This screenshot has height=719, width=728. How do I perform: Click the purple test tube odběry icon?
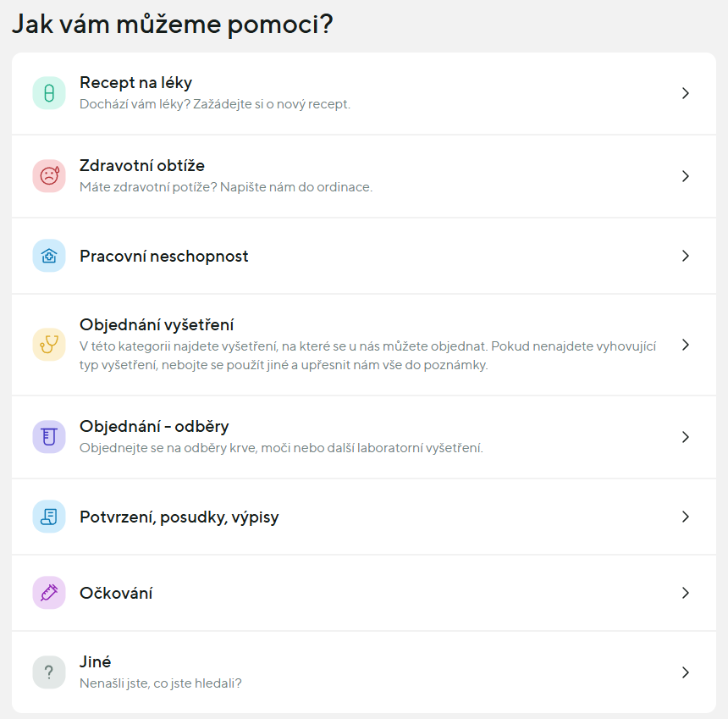[x=49, y=437]
